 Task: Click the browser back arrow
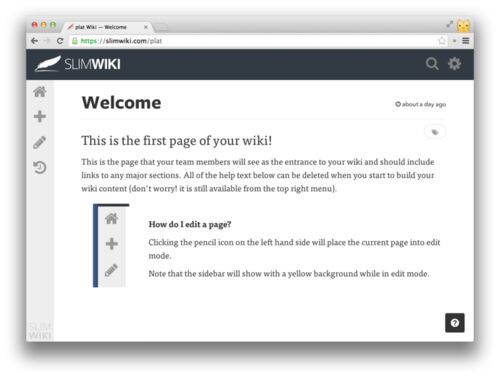[x=34, y=41]
